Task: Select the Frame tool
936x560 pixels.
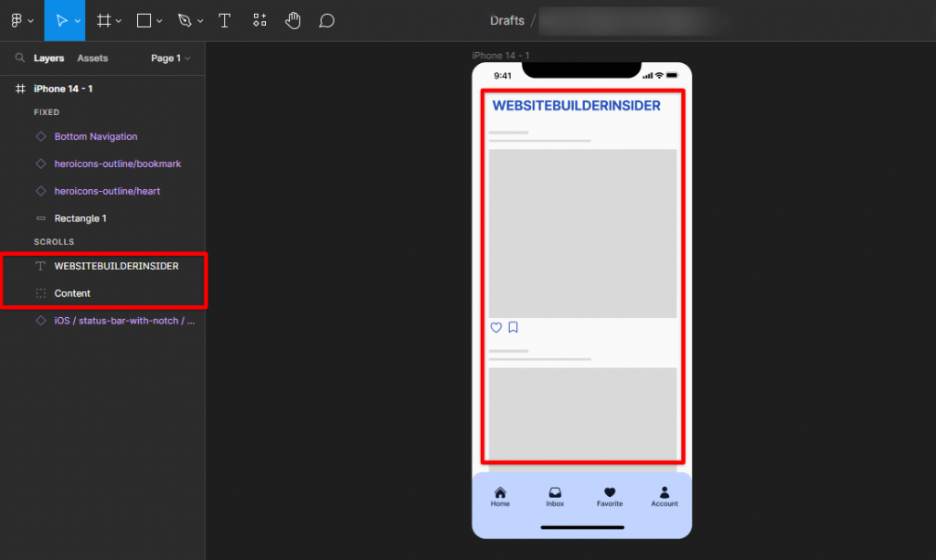Action: pyautogui.click(x=102, y=20)
